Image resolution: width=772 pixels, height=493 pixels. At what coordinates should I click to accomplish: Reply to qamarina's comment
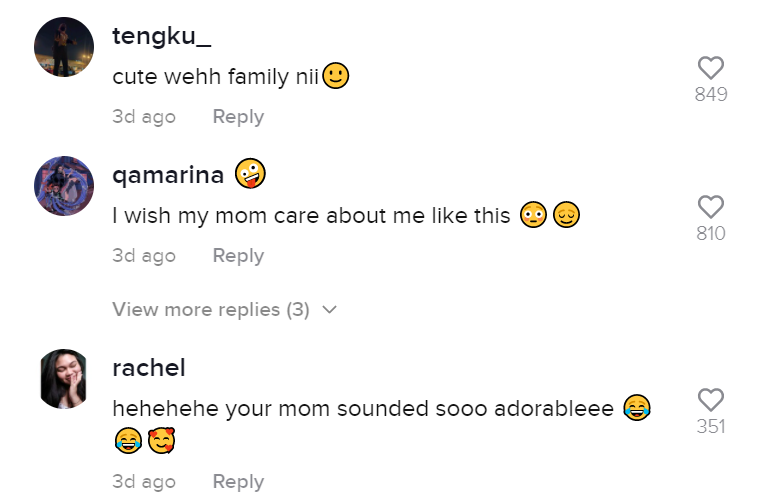click(x=238, y=256)
